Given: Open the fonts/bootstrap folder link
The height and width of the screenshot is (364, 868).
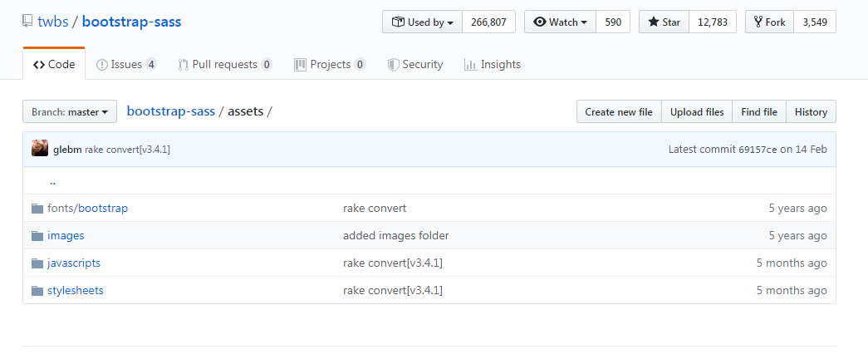Looking at the screenshot, I should pos(87,209).
